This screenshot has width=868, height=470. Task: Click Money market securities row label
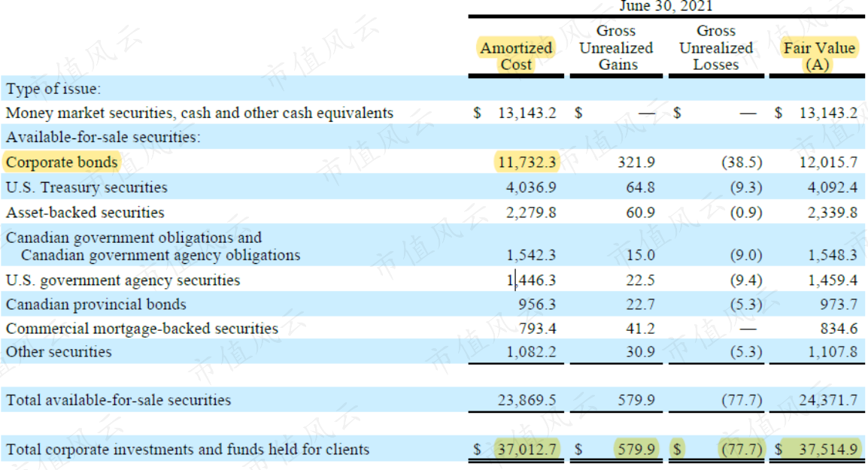tap(199, 113)
